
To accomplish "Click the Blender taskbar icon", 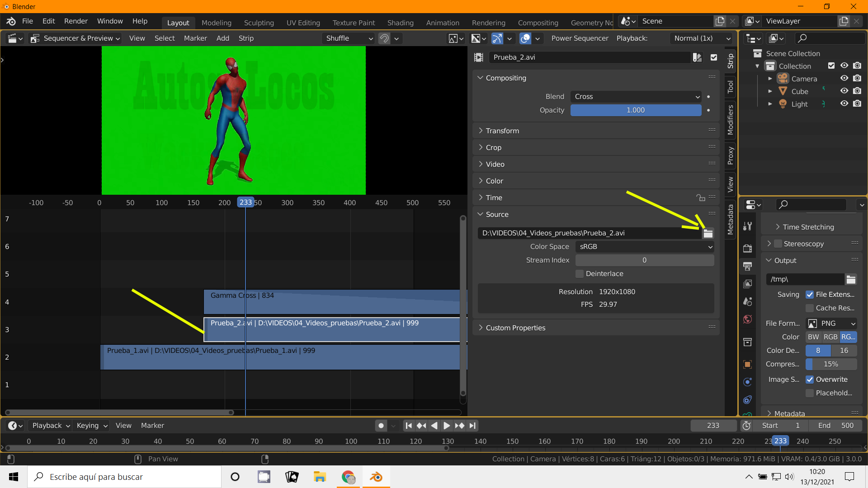I will pyautogui.click(x=376, y=477).
